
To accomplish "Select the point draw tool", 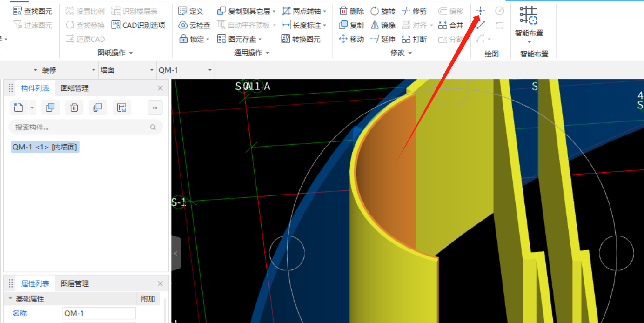I will [x=481, y=11].
